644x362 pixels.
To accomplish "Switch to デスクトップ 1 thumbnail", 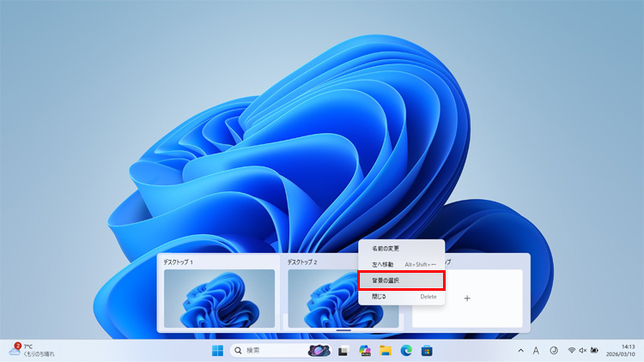I will click(x=219, y=298).
